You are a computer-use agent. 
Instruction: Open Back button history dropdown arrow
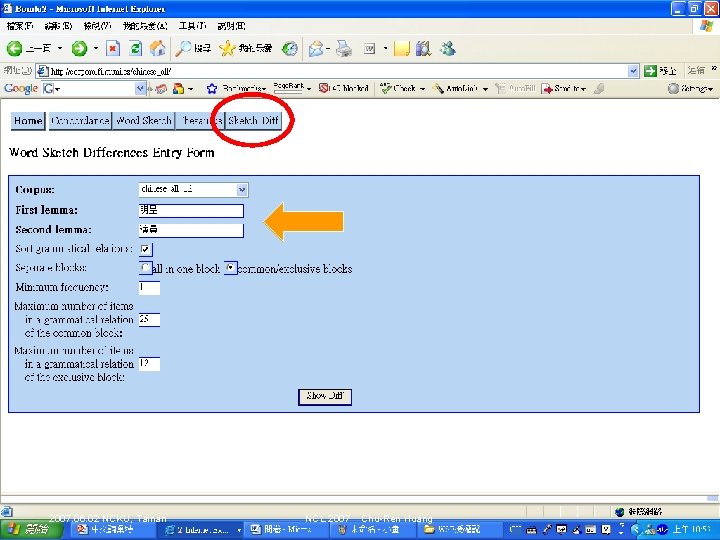tap(60, 48)
